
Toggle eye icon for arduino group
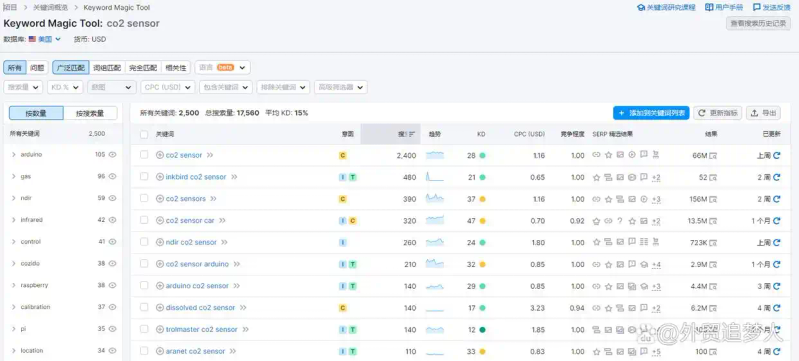[113, 154]
